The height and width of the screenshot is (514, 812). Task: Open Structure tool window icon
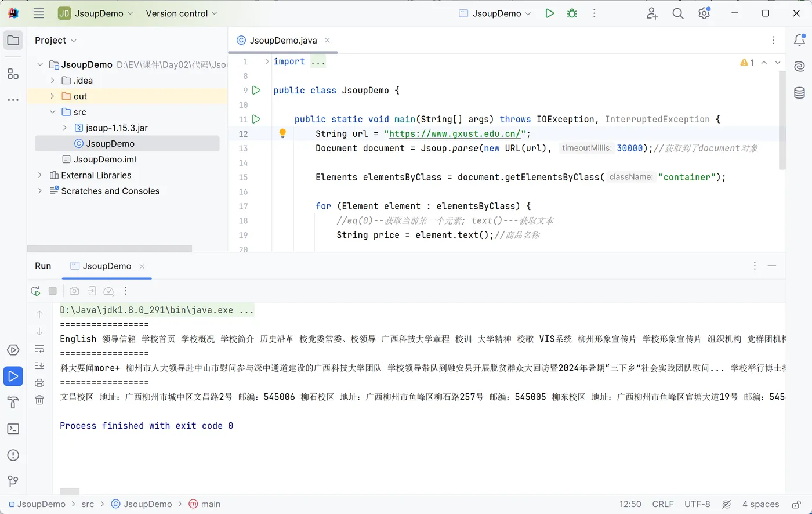13,74
